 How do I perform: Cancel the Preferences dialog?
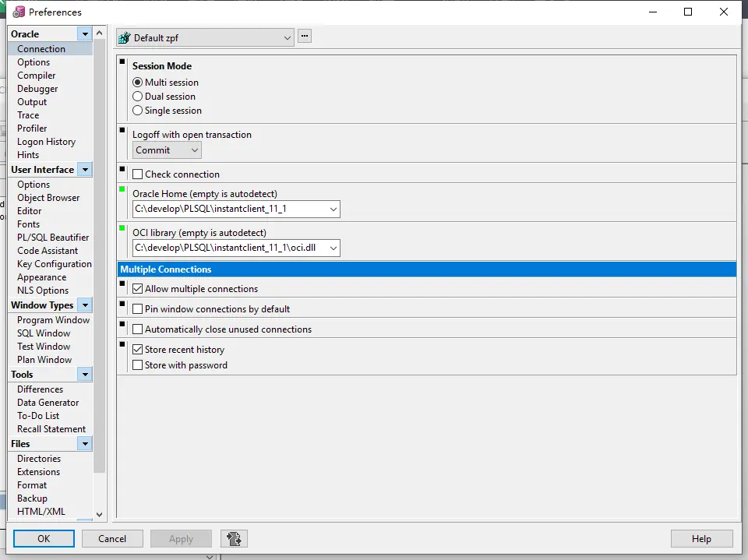click(112, 538)
